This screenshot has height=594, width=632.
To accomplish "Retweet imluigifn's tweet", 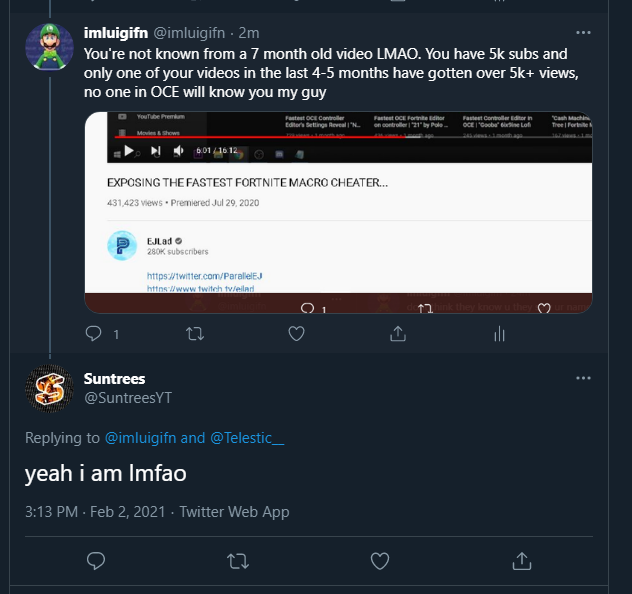I will click(x=196, y=334).
